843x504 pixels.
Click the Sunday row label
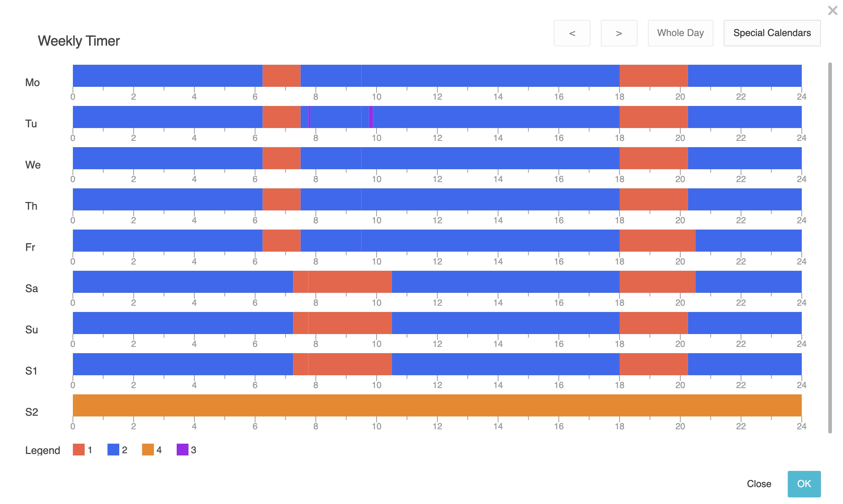point(32,329)
